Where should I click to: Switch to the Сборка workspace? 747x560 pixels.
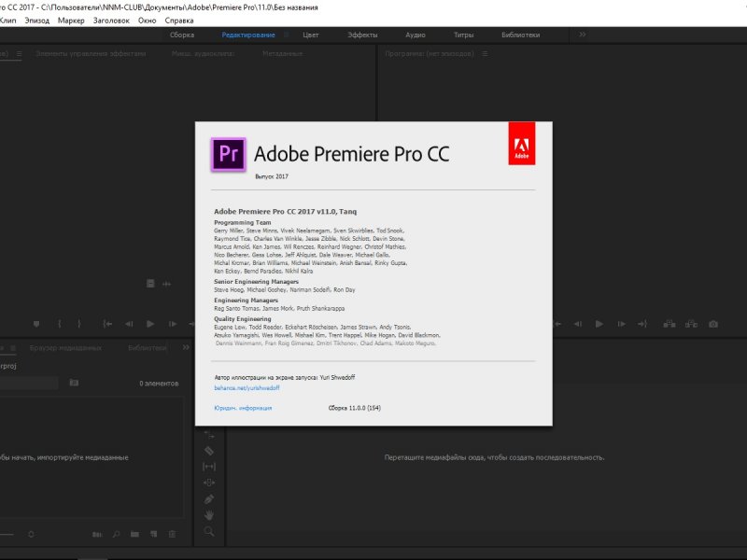click(182, 35)
